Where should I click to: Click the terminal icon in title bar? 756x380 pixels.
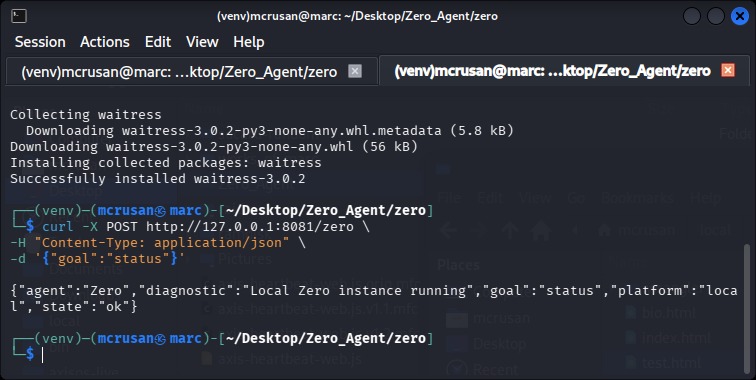19,16
